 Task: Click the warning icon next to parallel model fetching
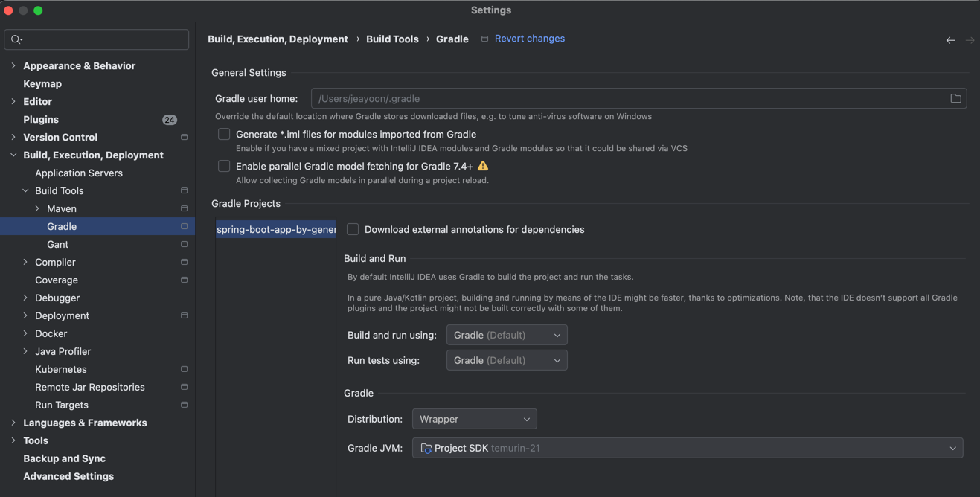coord(483,166)
